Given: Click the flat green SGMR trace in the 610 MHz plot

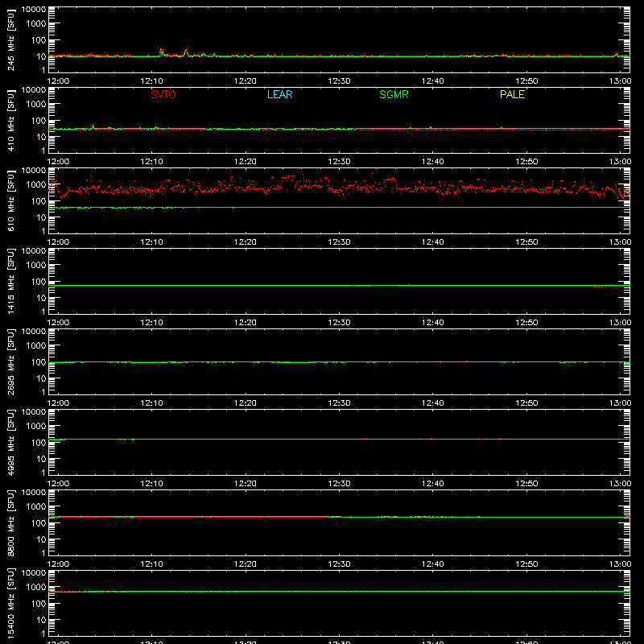Looking at the screenshot, I should tap(339, 208).
